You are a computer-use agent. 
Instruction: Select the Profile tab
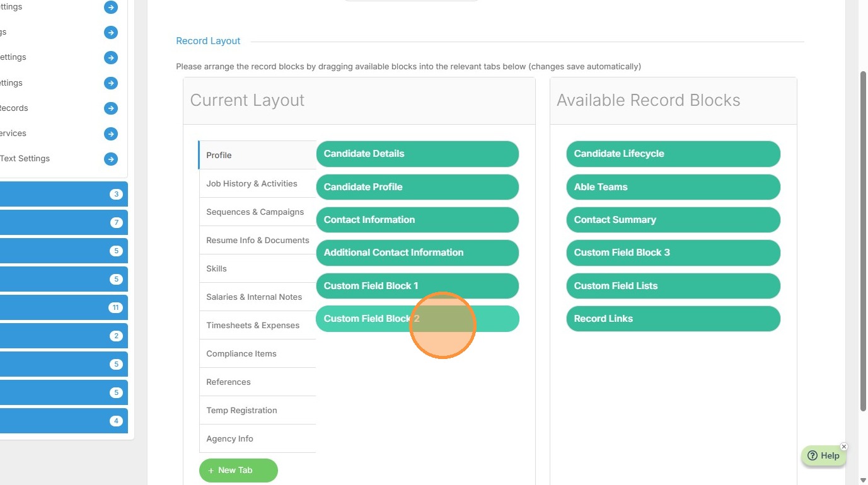tap(257, 155)
